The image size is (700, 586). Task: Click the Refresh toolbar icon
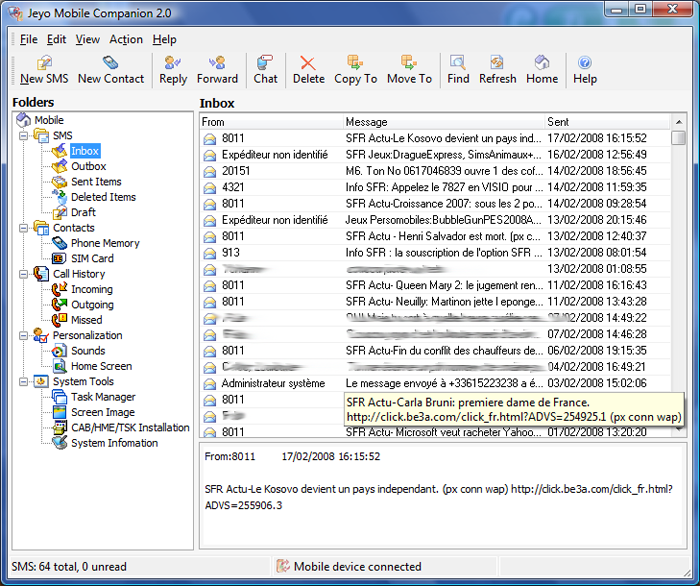[x=497, y=63]
